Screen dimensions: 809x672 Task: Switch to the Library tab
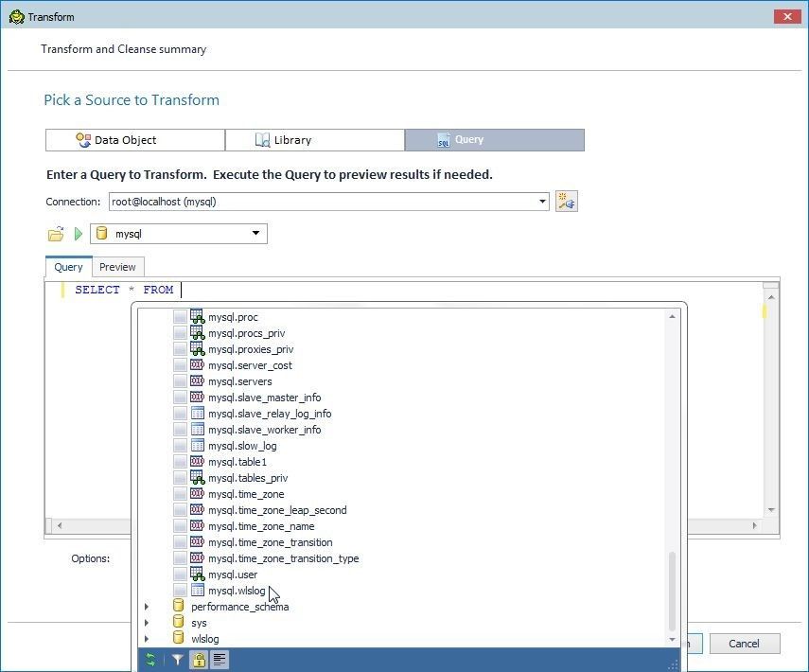[315, 140]
